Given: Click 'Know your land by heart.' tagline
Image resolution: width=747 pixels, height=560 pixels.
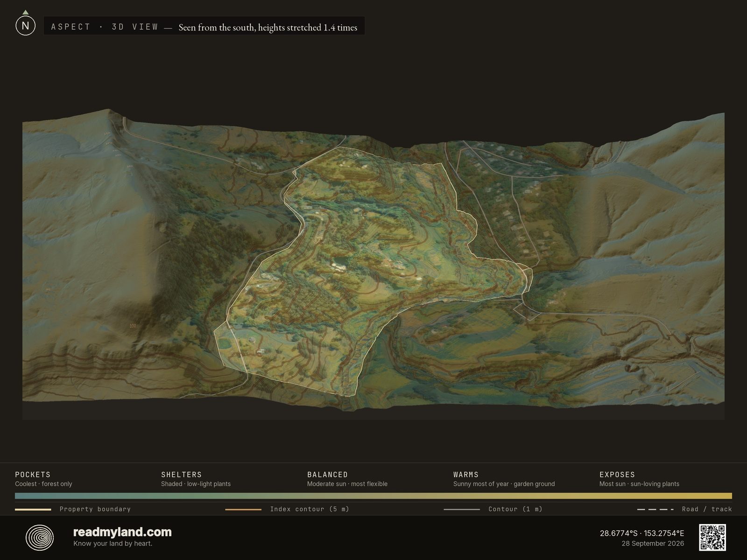Looking at the screenshot, I should tap(113, 544).
